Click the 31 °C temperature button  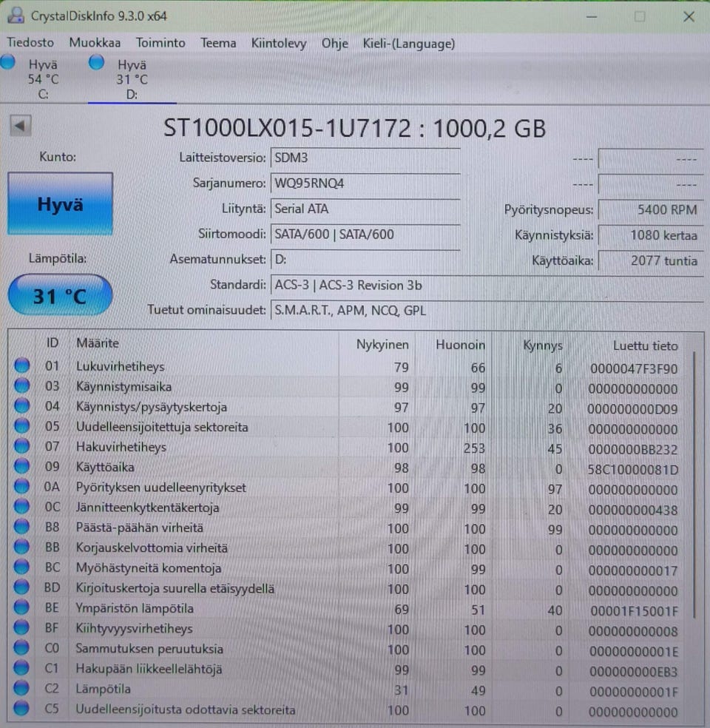pyautogui.click(x=60, y=296)
